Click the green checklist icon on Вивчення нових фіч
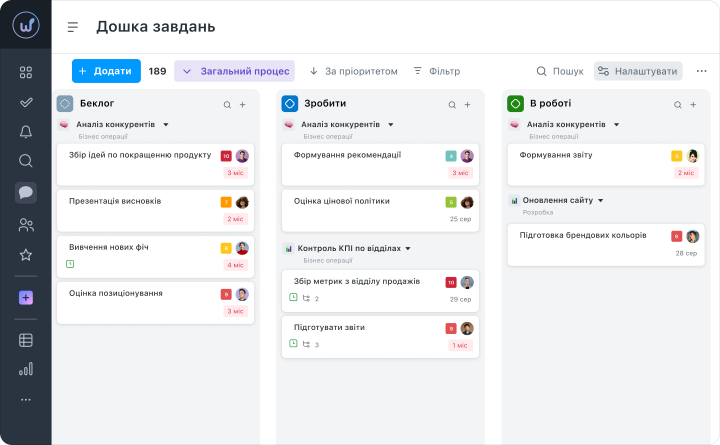This screenshot has height=445, width=720. (x=70, y=264)
